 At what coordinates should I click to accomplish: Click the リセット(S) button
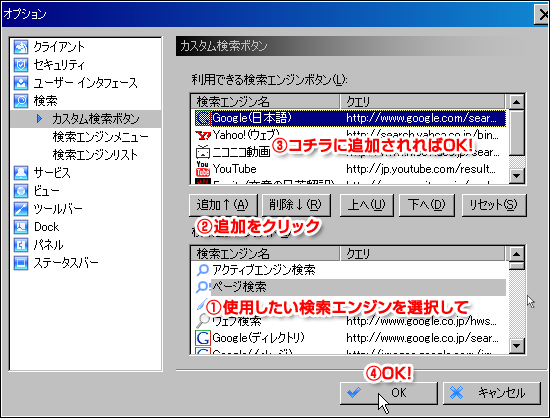coord(494,205)
